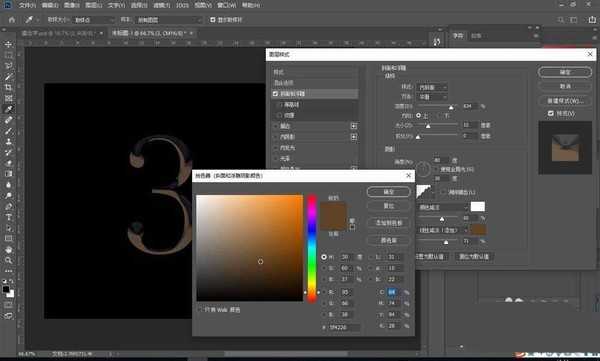The width and height of the screenshot is (600, 361).
Task: Select the Crop tool
Action: point(8,87)
